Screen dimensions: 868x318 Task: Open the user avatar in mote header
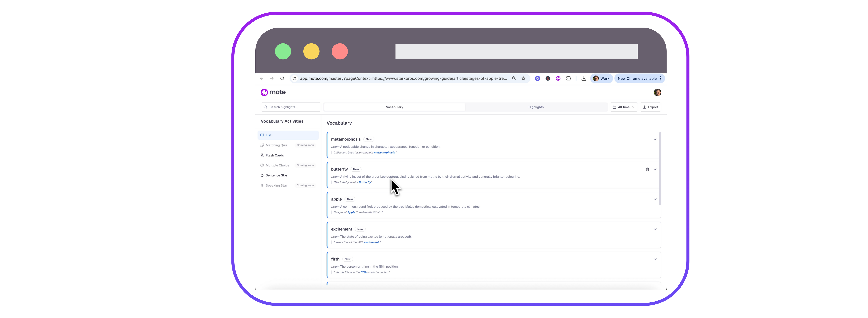pos(657,92)
